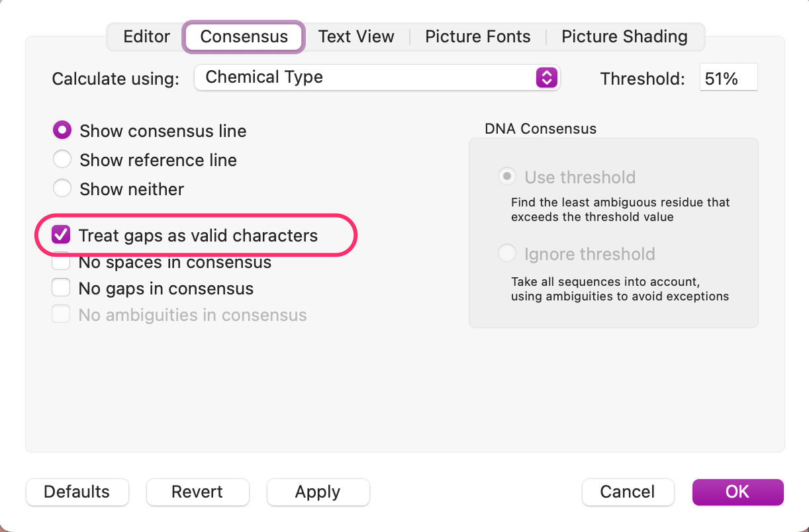The height and width of the screenshot is (532, 809).
Task: Select Show consensus line option
Action: 62,130
